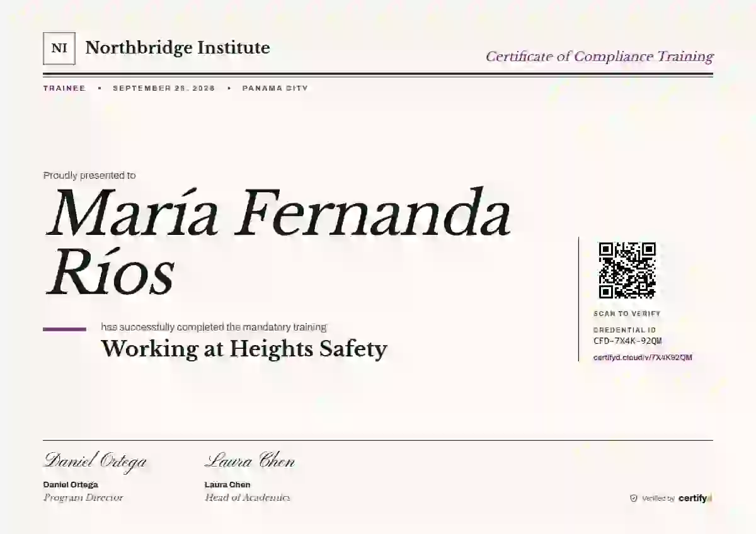
Task: Click the CREDENTIAL ID label
Action: pos(625,330)
